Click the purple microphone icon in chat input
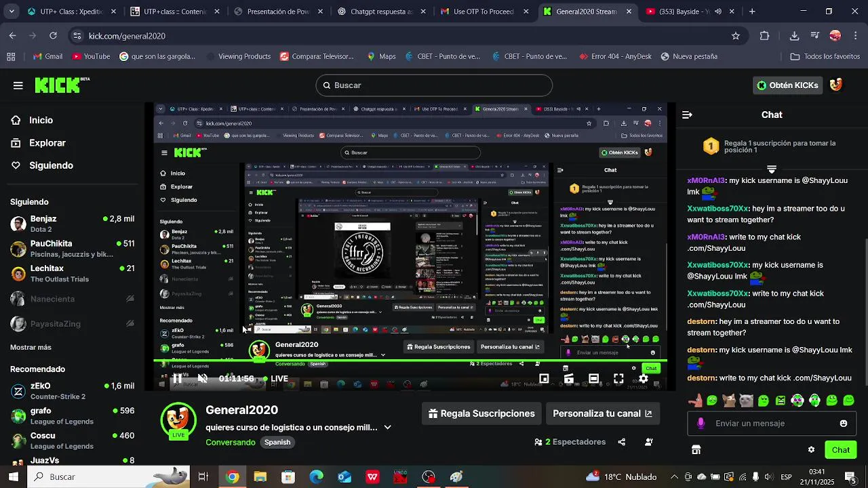This screenshot has height=488, width=868. tap(701, 423)
